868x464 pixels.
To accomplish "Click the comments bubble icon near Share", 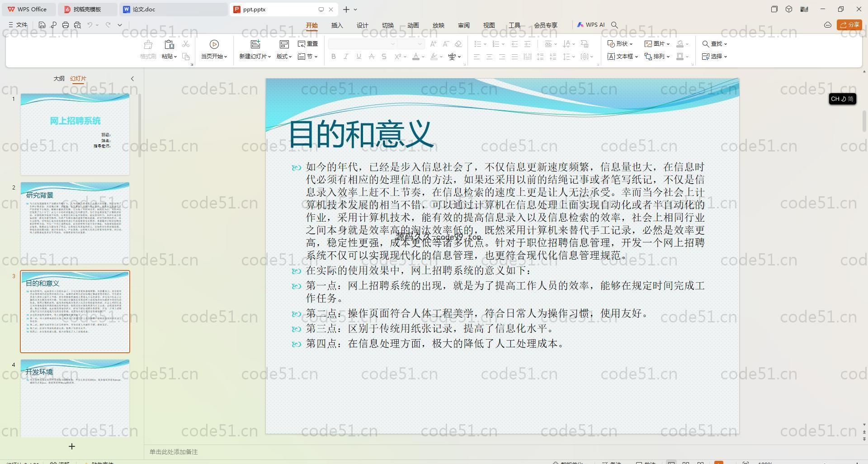I will 828,25.
